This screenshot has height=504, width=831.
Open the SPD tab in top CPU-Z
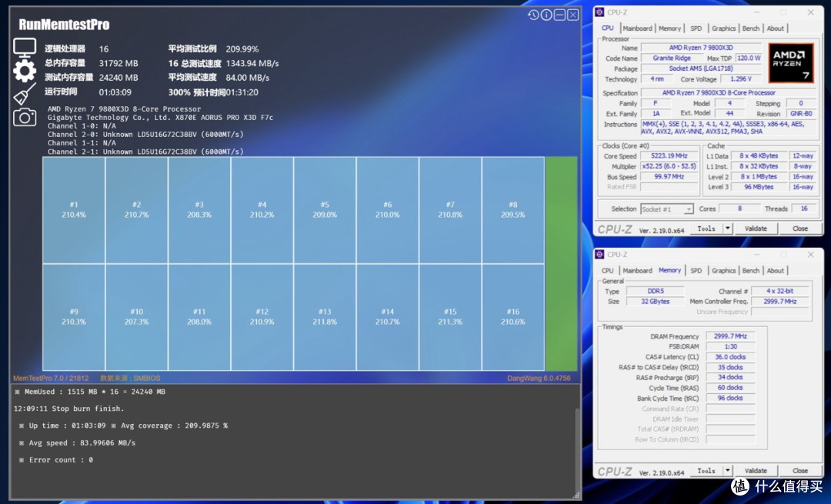pos(696,28)
